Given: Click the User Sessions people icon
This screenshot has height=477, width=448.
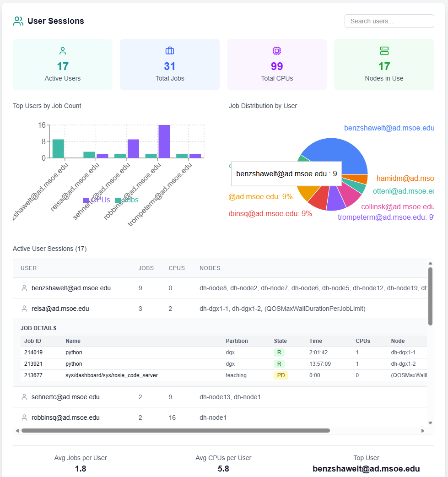Looking at the screenshot, I should pyautogui.click(x=18, y=21).
